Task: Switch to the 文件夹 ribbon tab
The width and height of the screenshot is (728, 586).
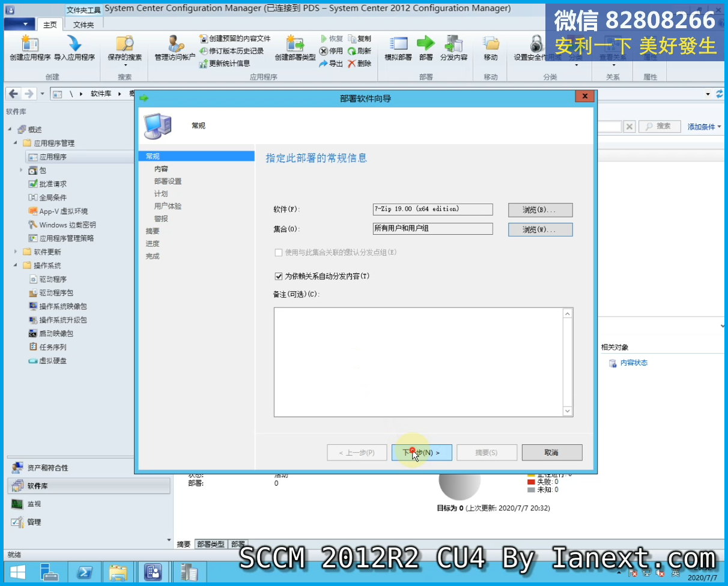Action: coord(83,25)
